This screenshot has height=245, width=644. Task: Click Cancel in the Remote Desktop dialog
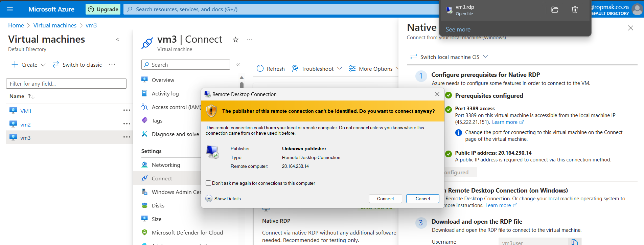422,199
